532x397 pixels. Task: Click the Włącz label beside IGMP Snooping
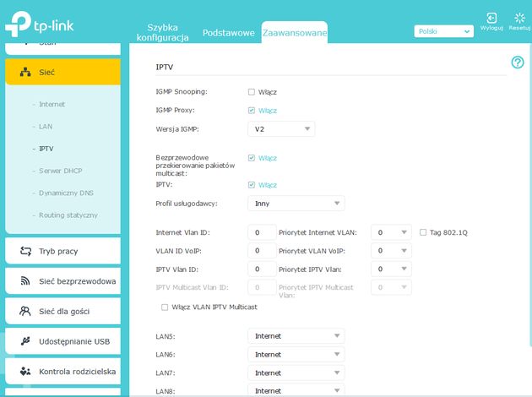pos(268,92)
